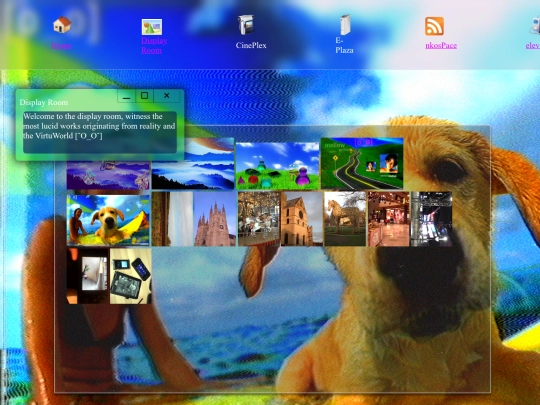This screenshot has height=405, width=540.
Task: Visit the E-Plaza label
Action: [x=344, y=45]
